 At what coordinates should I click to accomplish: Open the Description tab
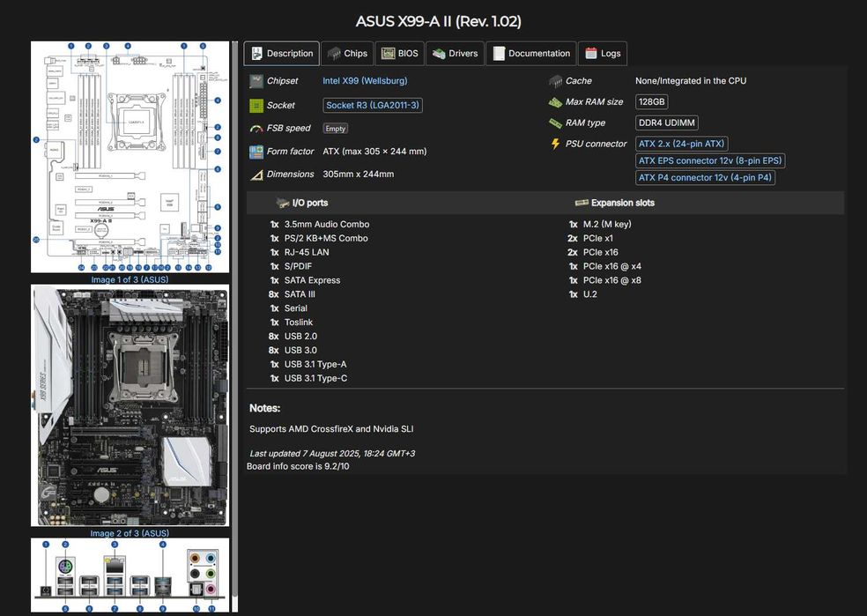(x=281, y=54)
